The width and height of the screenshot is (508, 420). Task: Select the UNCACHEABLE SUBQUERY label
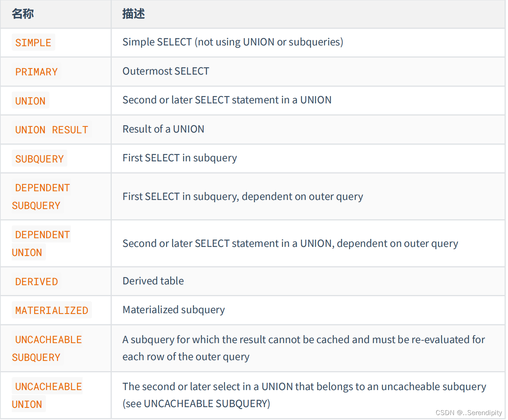(47, 348)
